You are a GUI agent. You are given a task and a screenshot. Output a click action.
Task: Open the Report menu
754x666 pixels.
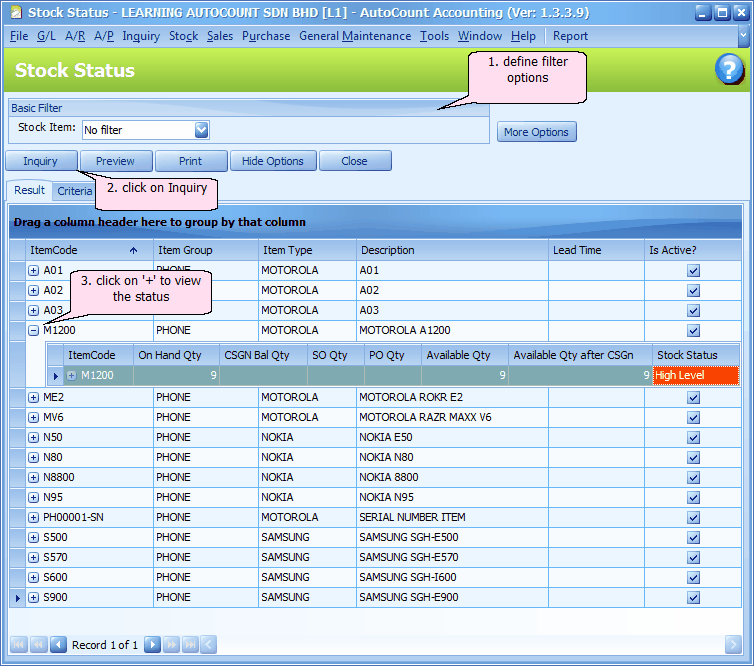tap(570, 36)
